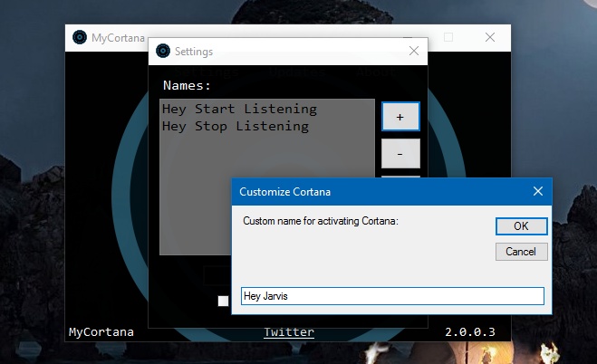This screenshot has height=364, width=597.
Task: Click the Settings window logo icon
Action: point(163,51)
